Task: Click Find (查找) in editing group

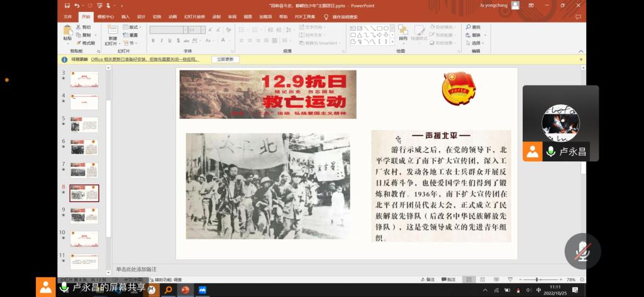Action: point(473,27)
